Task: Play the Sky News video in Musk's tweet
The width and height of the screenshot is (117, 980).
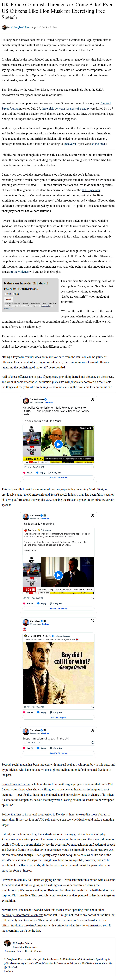Action: click(x=58, y=575)
